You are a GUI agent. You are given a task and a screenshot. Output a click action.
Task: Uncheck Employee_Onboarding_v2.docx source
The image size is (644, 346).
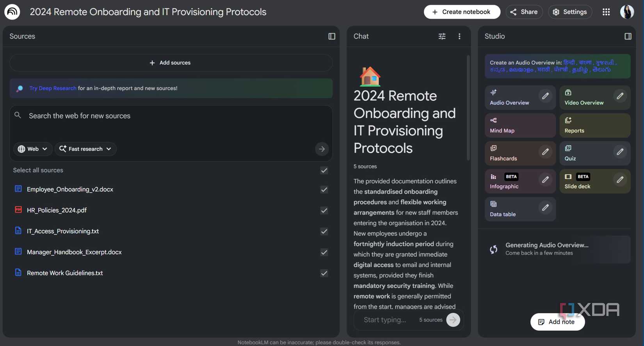(x=324, y=190)
